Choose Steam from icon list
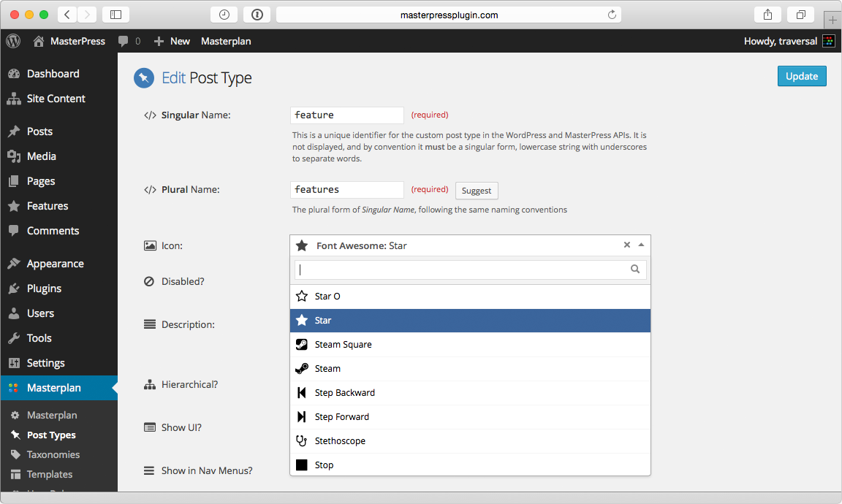This screenshot has height=504, width=842. 470,369
